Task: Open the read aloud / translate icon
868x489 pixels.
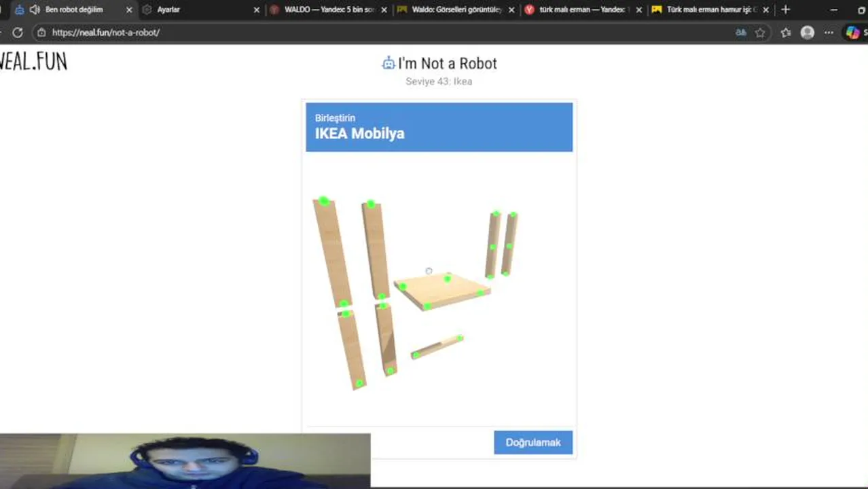Action: (741, 33)
